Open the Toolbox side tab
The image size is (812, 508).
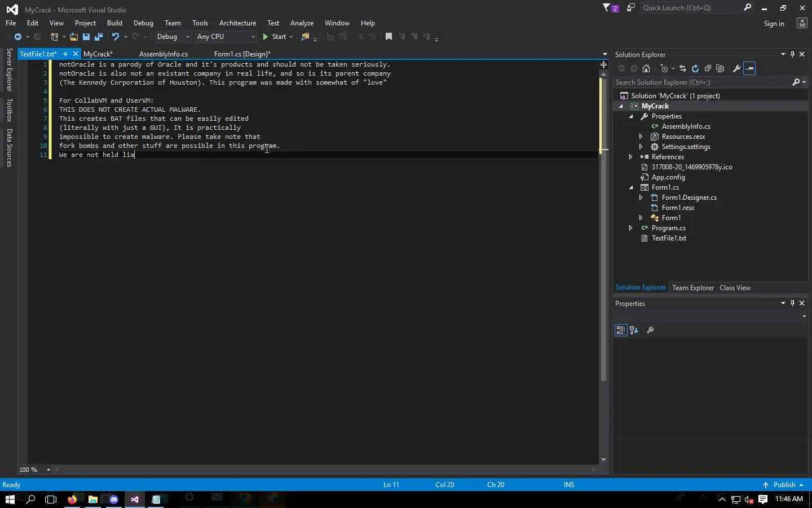point(9,110)
